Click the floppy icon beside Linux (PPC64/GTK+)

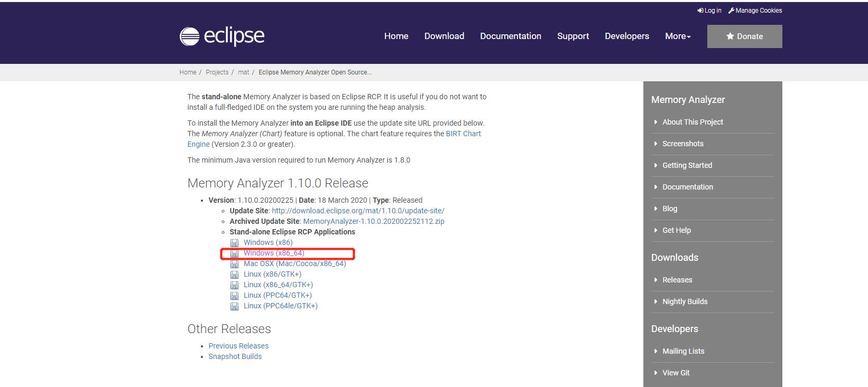(x=234, y=296)
